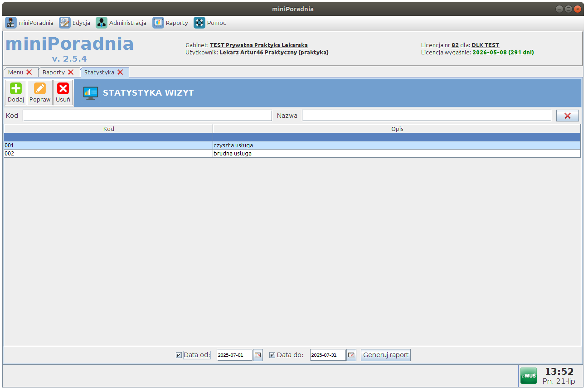Click the 'v. 2.5.4' version label
588x392 pixels.
[x=69, y=59]
